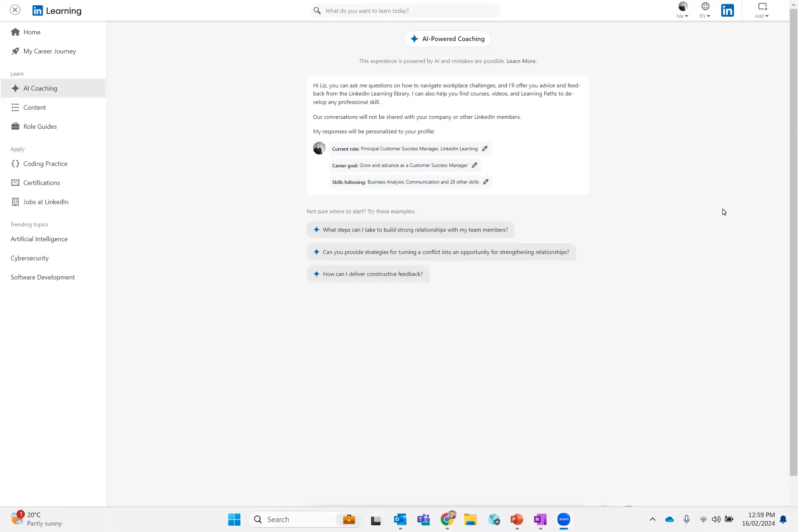The height and width of the screenshot is (532, 798).
Task: Click the Learn More link
Action: tap(521, 61)
